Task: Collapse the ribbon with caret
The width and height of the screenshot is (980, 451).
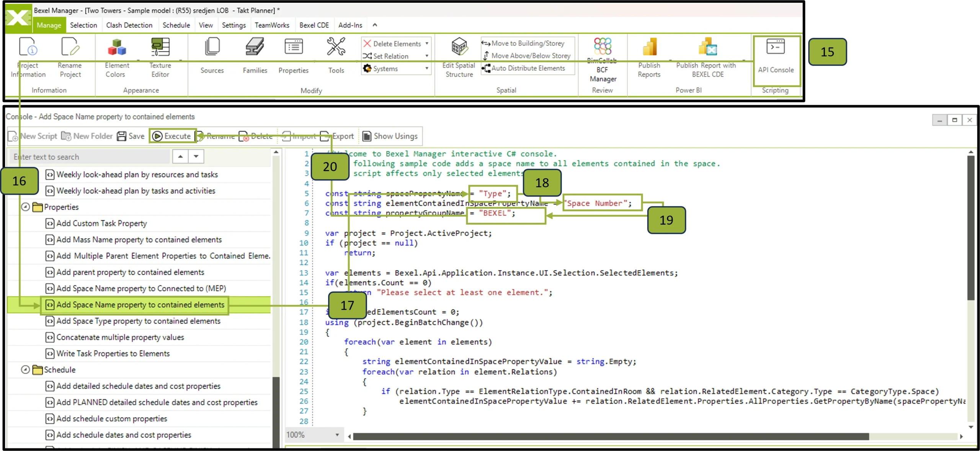Action: (x=375, y=25)
